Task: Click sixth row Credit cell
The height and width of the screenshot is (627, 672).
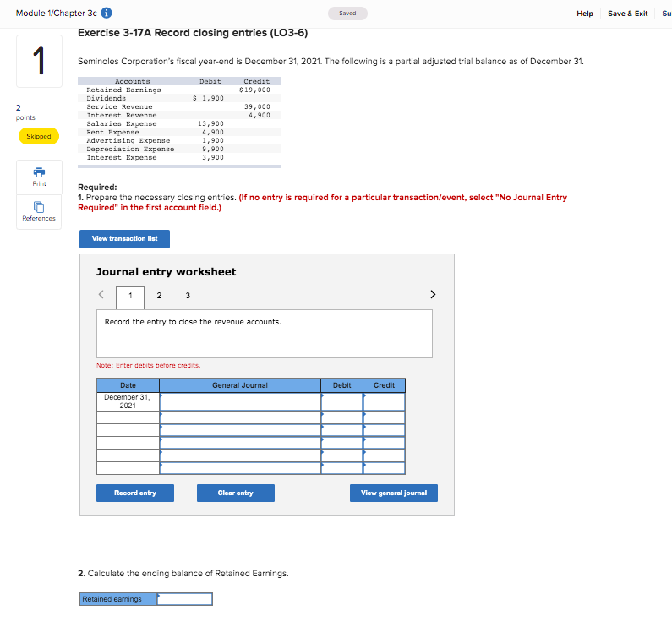Action: (x=384, y=468)
